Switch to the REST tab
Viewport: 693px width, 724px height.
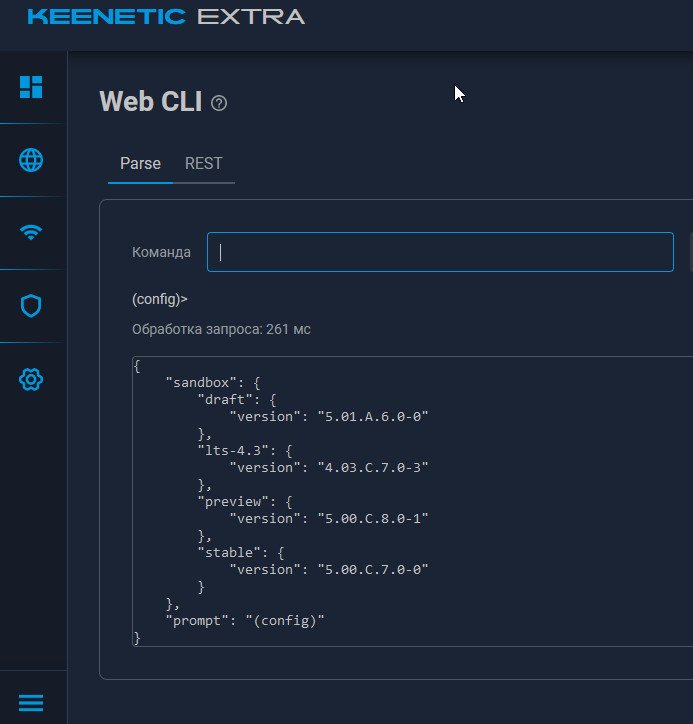point(204,163)
